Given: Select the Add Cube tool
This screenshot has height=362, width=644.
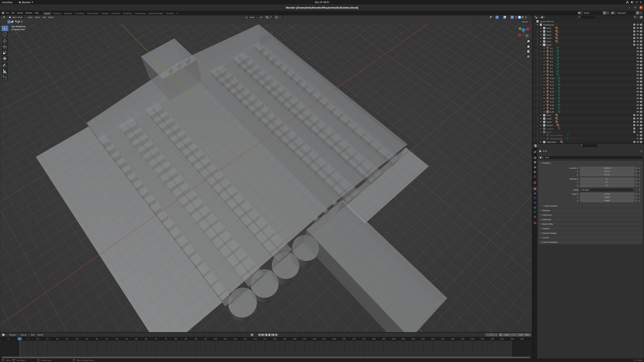Looking at the screenshot, I should click(x=5, y=78).
